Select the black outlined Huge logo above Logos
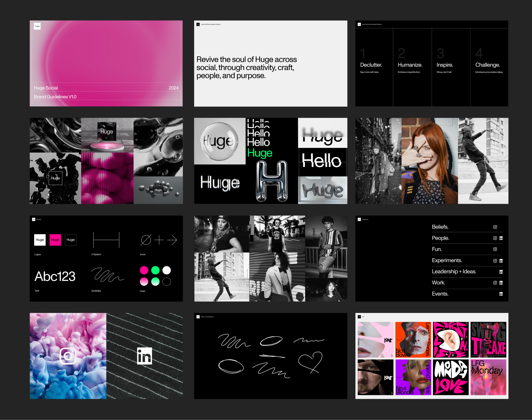Viewport: 532px width, 420px height. pyautogui.click(x=71, y=240)
